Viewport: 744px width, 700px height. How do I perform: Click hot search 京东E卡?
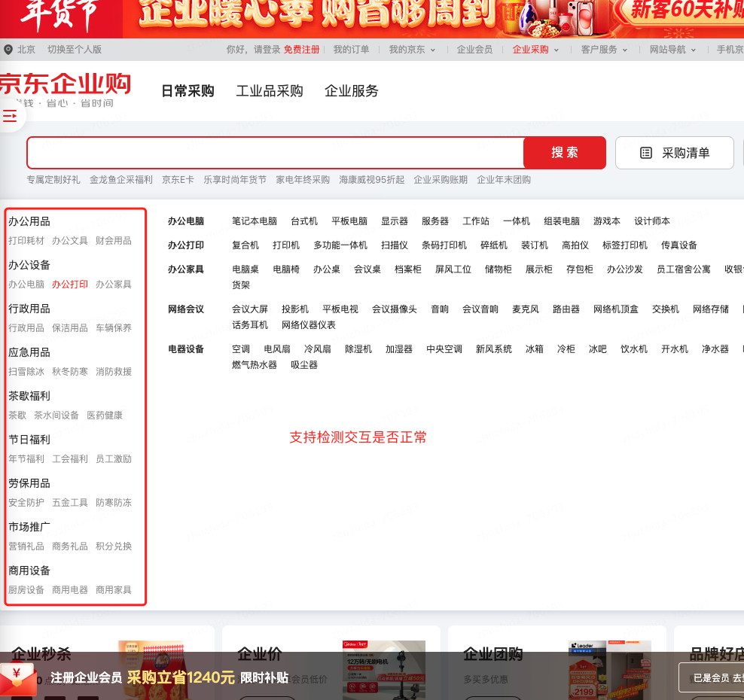point(178,180)
